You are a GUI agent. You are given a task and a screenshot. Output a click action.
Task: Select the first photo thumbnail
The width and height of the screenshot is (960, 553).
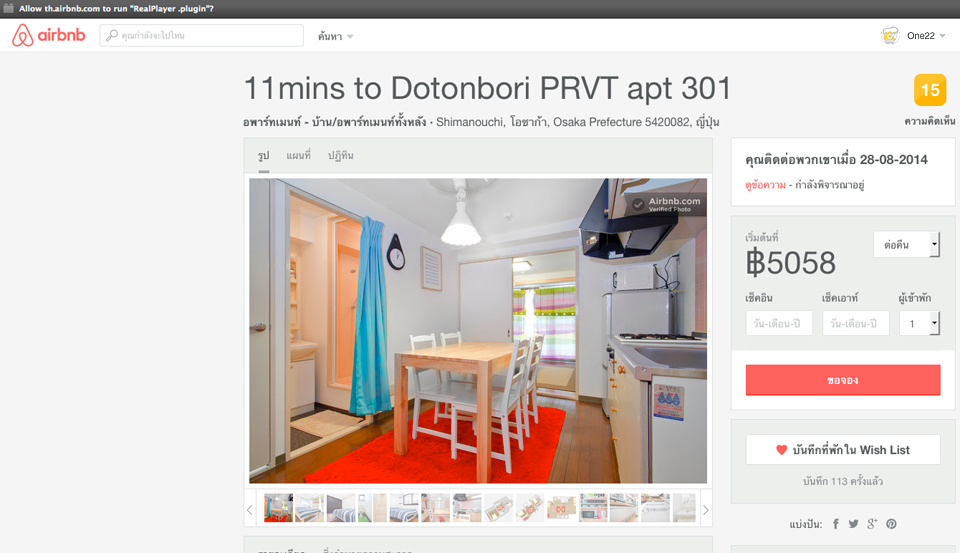pos(278,508)
